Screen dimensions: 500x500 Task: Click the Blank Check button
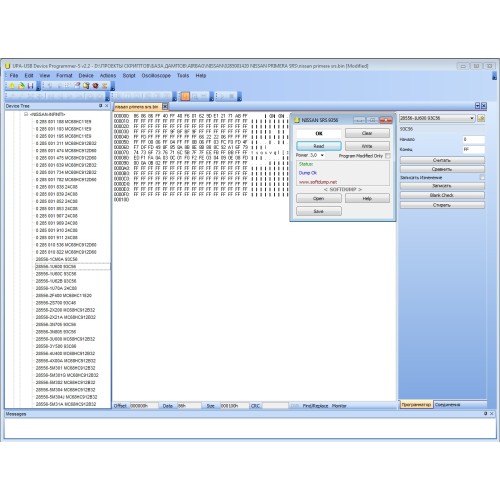click(442, 195)
